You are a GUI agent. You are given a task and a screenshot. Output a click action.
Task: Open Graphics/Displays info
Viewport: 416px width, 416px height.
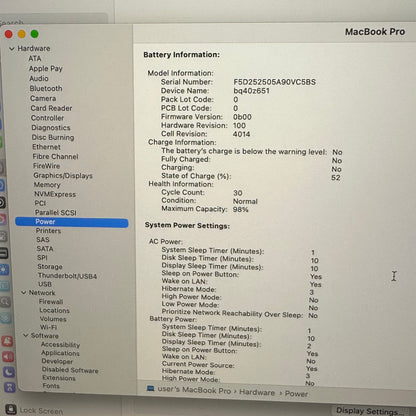(x=63, y=175)
